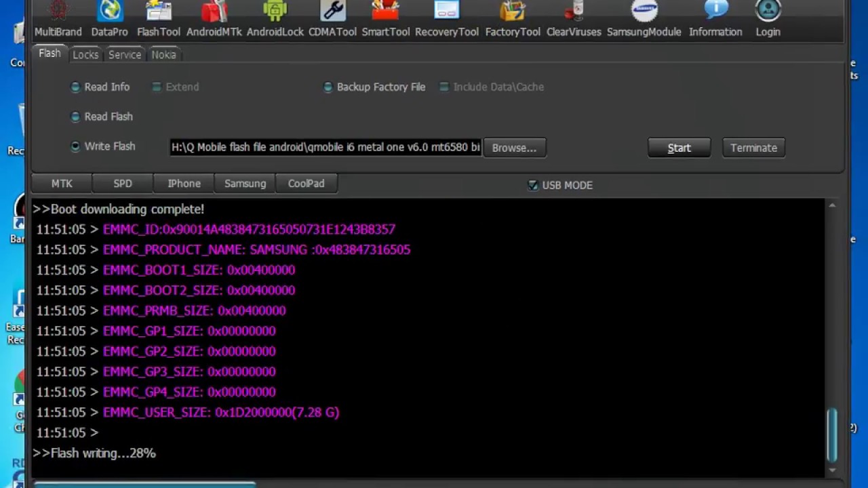Click the EMMC_BOOT2_SIZE log line
The image size is (868, 488).
(165, 290)
